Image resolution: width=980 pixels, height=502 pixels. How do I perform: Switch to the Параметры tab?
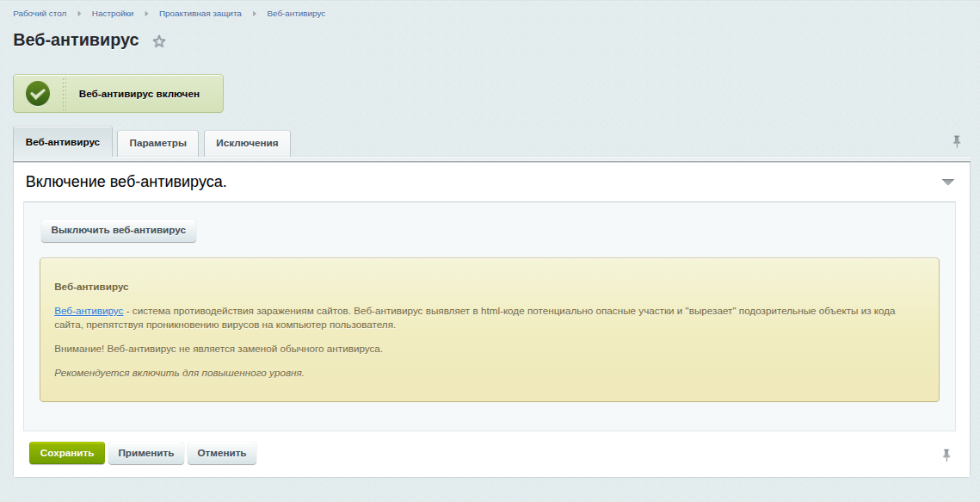pos(157,143)
